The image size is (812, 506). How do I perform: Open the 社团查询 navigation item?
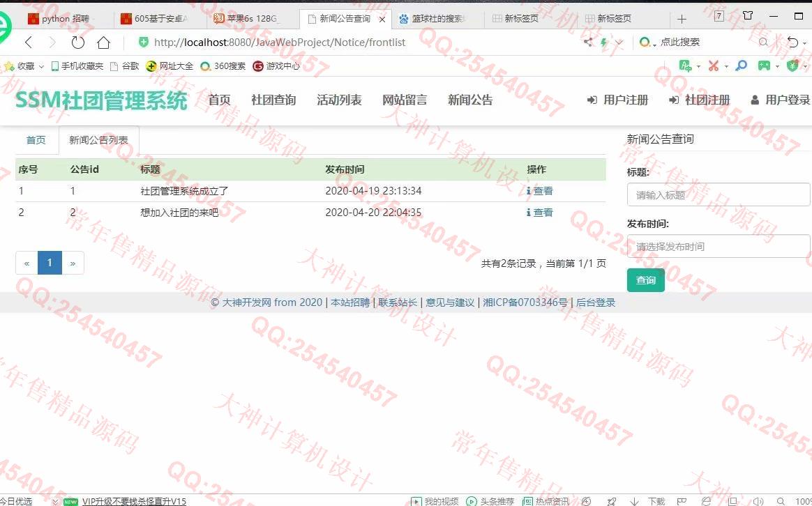coord(273,100)
